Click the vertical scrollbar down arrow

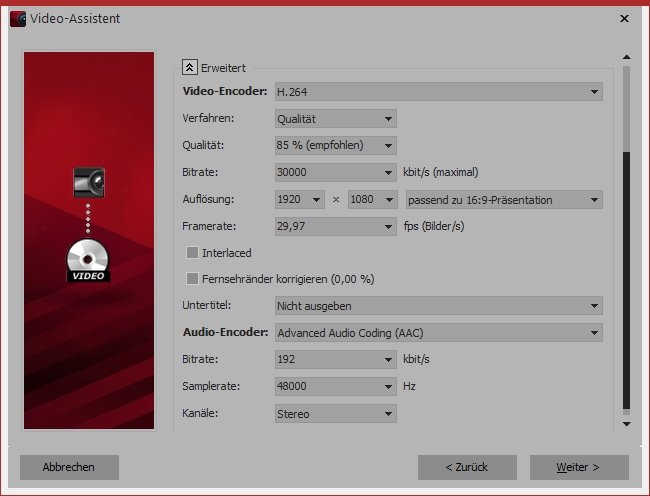tap(627, 424)
